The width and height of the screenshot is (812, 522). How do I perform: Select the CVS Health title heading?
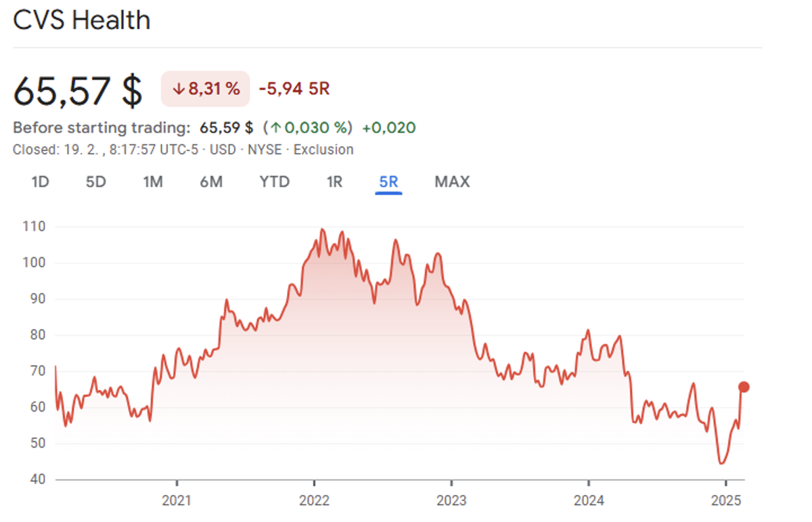click(81, 20)
